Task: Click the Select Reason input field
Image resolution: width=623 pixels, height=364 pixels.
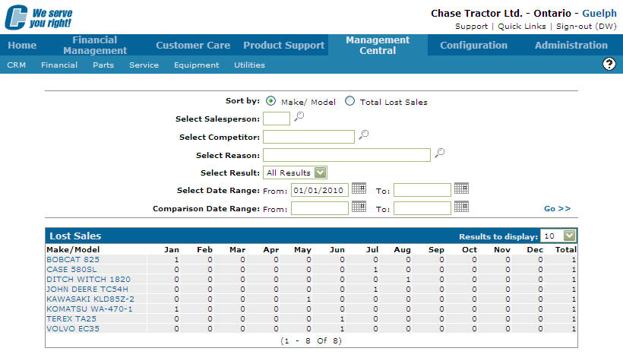Action: 346,155
